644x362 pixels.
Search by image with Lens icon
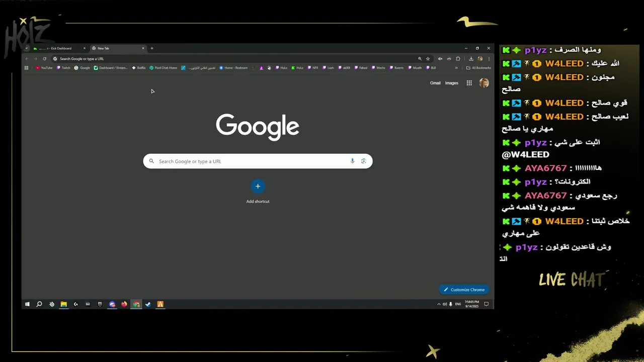tap(363, 161)
